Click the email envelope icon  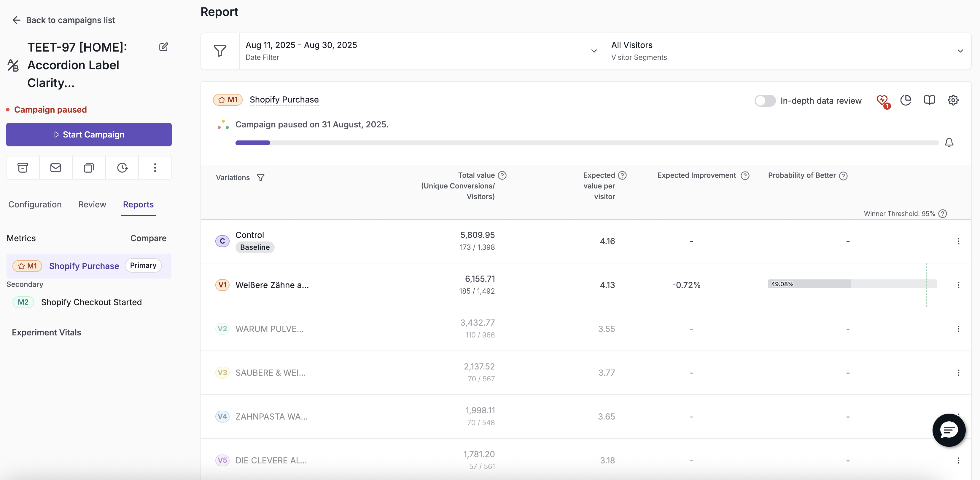coord(56,168)
